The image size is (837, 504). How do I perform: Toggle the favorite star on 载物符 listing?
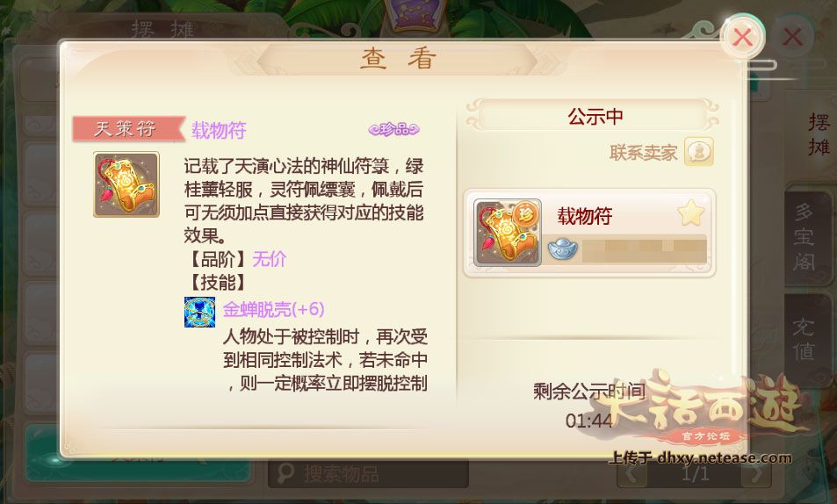[x=691, y=213]
